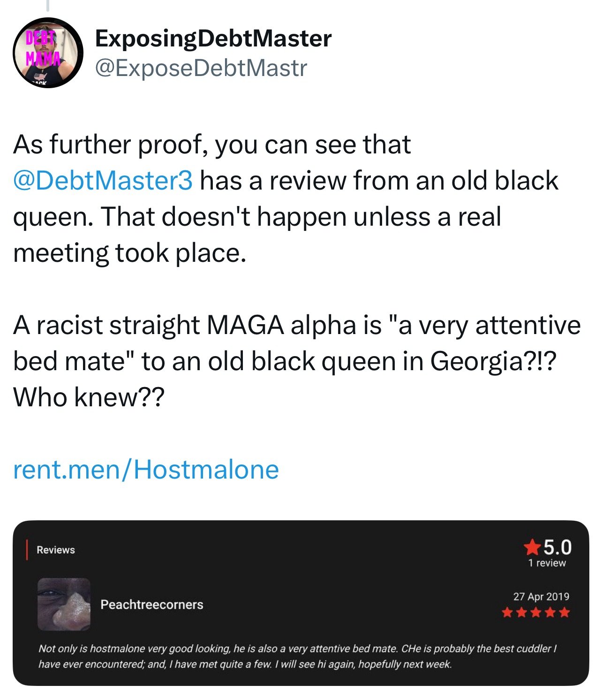Click the red bar beside Reviews heading
The width and height of the screenshot is (602, 700).
27,550
